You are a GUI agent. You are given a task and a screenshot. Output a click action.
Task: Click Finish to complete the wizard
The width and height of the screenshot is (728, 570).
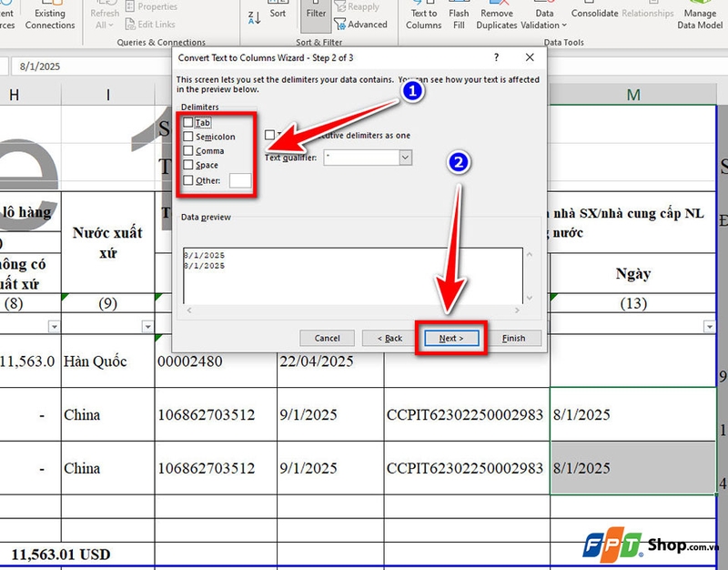514,338
